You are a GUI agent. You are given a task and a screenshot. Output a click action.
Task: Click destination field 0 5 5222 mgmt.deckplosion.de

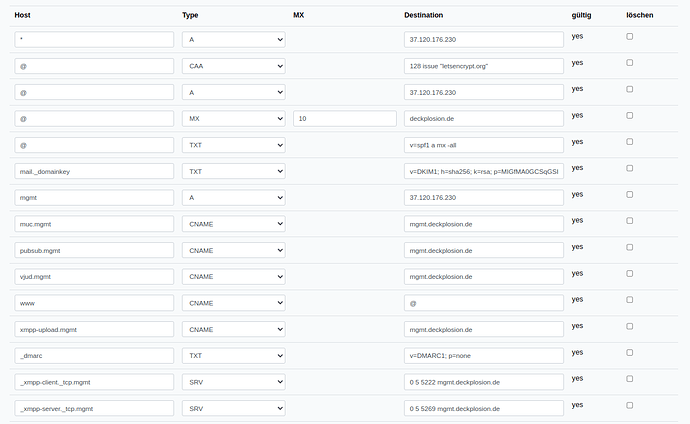tap(484, 382)
